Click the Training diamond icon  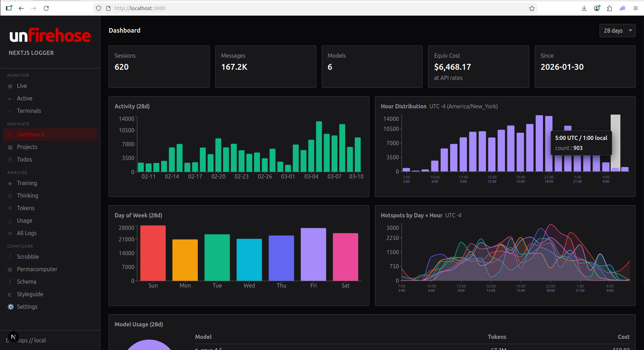pyautogui.click(x=10, y=183)
